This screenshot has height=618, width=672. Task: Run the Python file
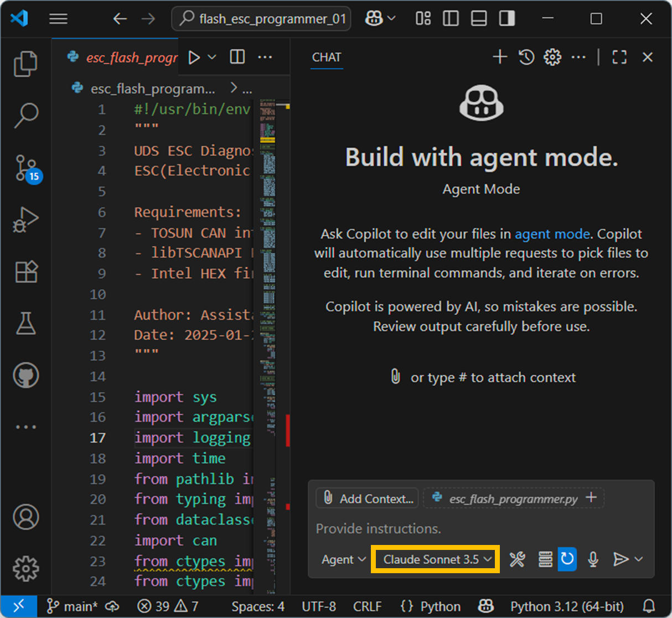coord(194,58)
